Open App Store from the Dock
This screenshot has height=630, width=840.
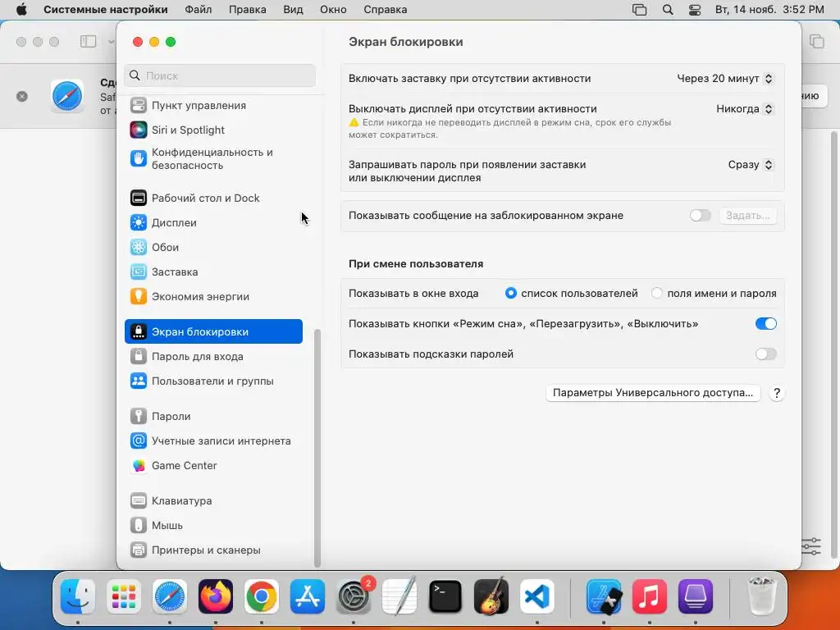[x=308, y=596]
